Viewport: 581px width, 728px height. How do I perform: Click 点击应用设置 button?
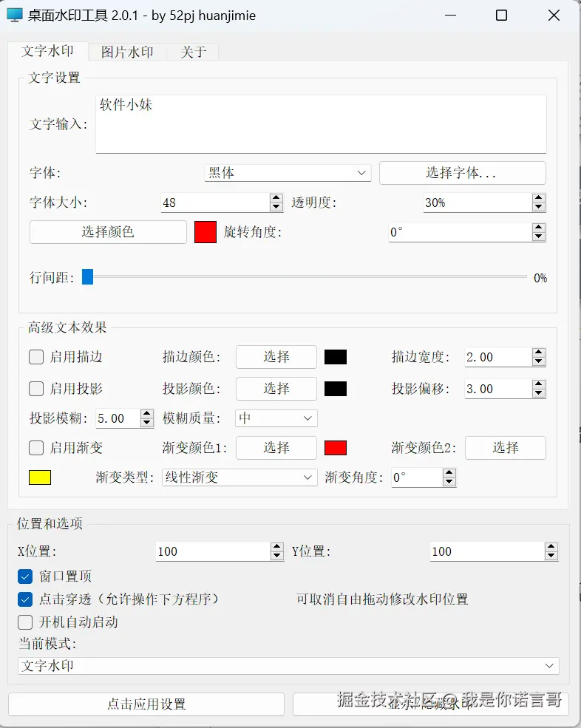tap(146, 704)
